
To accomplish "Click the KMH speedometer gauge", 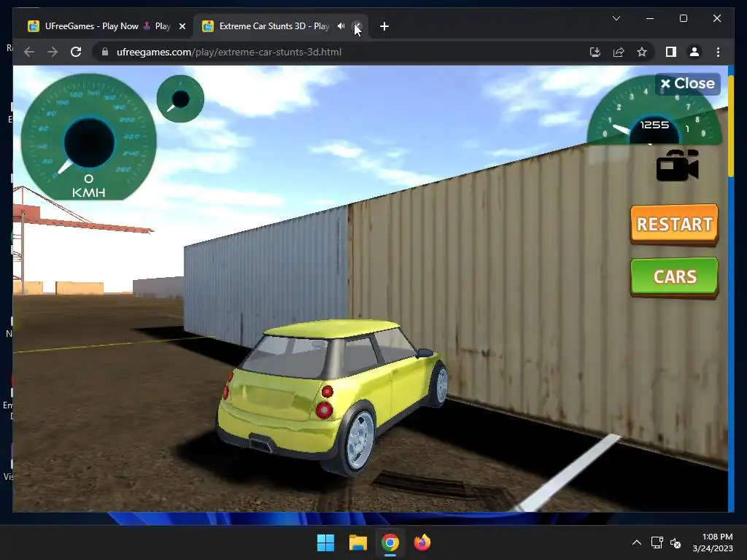I will tap(88, 136).
